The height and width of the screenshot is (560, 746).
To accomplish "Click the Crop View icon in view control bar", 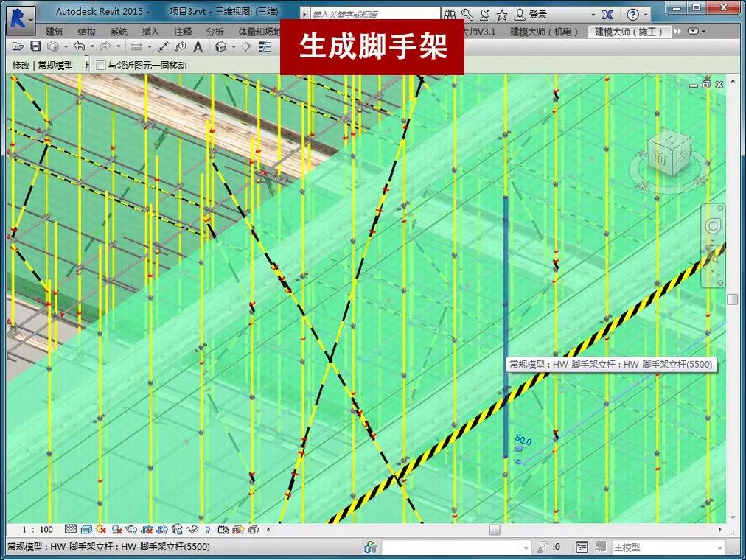I will 147,529.
